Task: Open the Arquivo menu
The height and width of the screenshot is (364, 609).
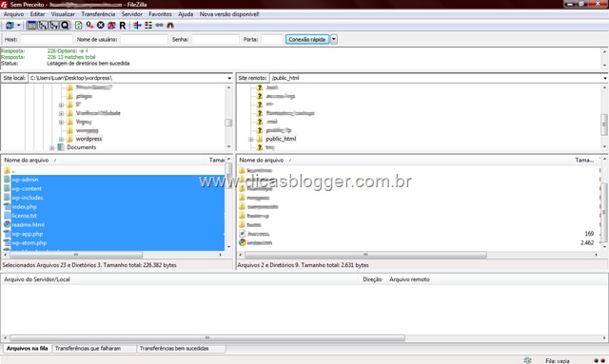Action: 13,14
